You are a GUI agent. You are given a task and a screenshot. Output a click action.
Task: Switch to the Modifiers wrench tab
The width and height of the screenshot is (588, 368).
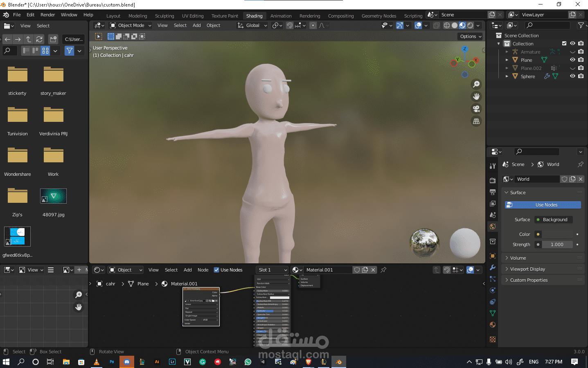coord(493,267)
